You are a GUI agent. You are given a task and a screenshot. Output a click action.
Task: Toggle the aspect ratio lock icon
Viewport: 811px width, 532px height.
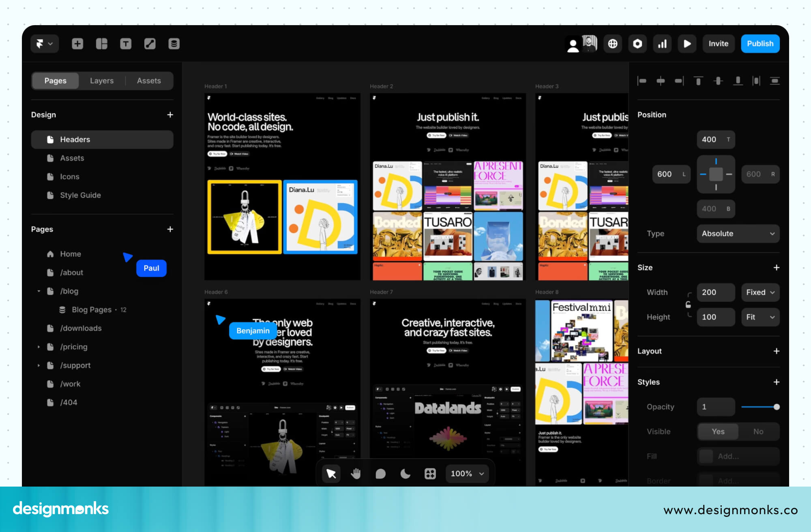(688, 305)
